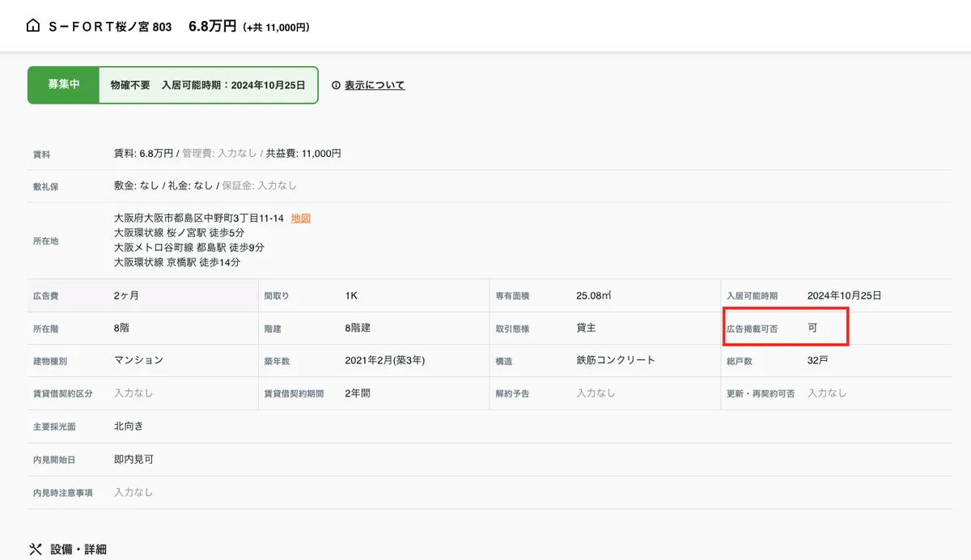
Task: Click the 構造 label
Action: pos(503,361)
